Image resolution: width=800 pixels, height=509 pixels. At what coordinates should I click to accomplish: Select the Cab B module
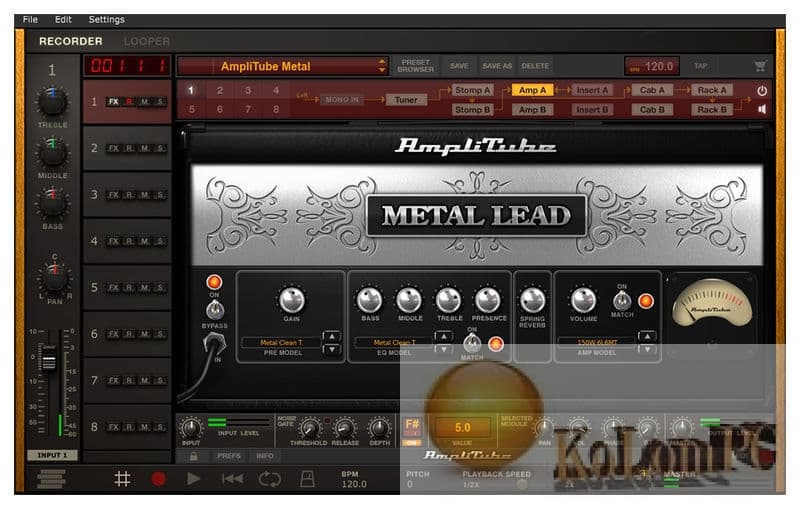tap(652, 110)
